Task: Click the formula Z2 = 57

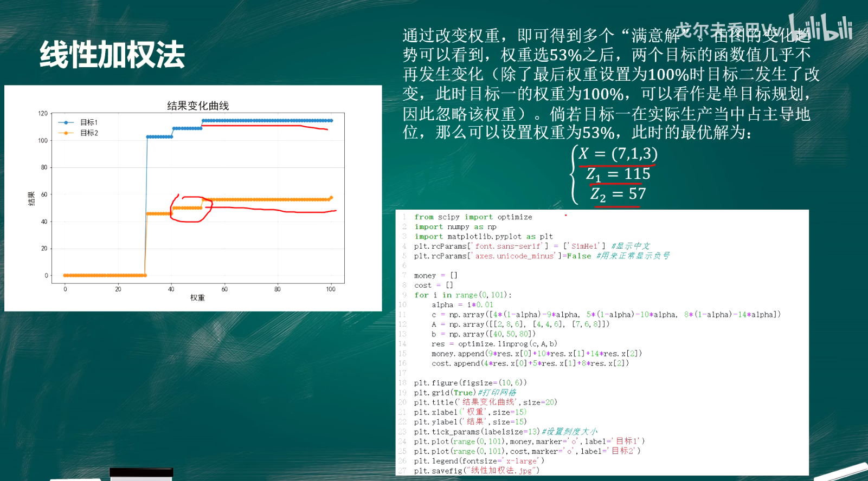Action: tap(618, 194)
